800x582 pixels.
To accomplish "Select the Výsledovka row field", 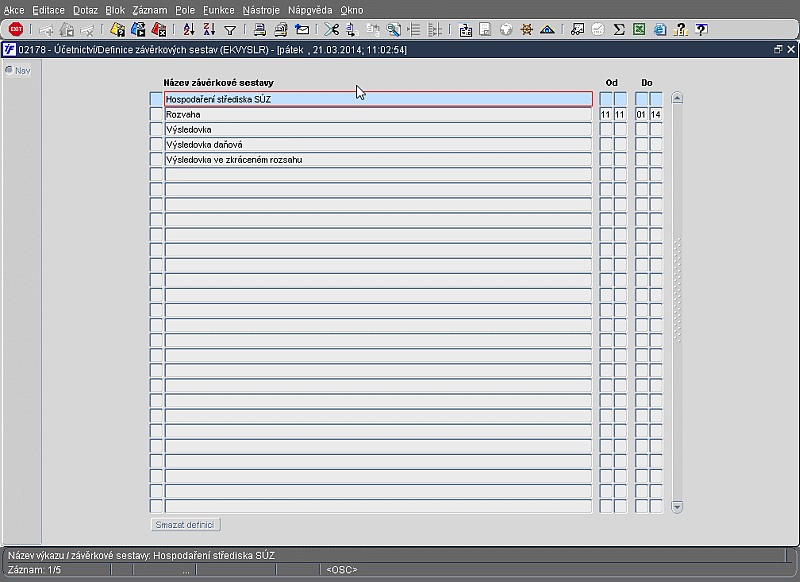I will point(378,130).
